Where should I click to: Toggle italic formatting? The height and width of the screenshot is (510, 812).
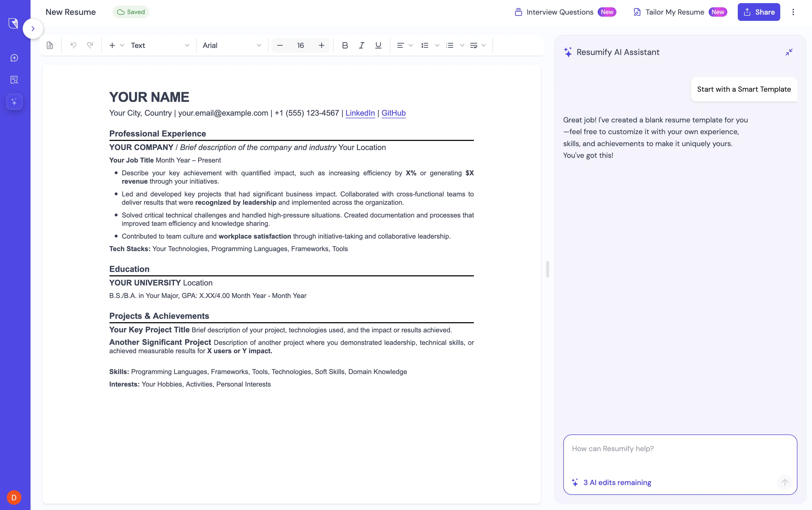coord(361,45)
